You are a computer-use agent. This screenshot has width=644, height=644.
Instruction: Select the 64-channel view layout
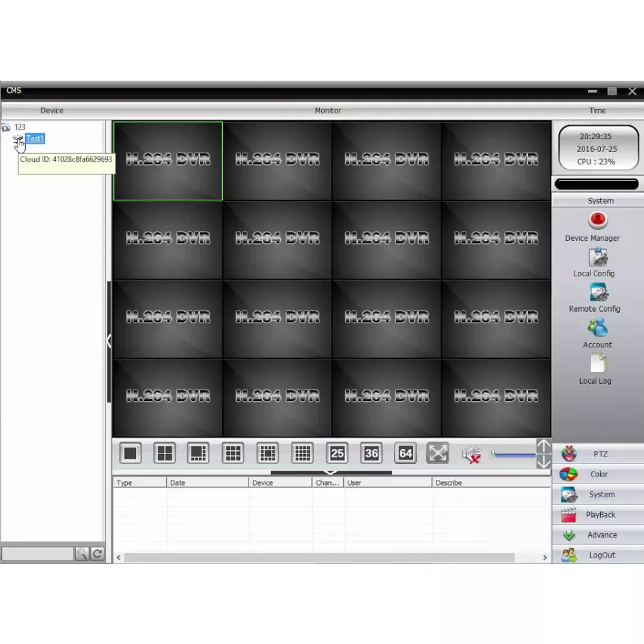point(405,453)
